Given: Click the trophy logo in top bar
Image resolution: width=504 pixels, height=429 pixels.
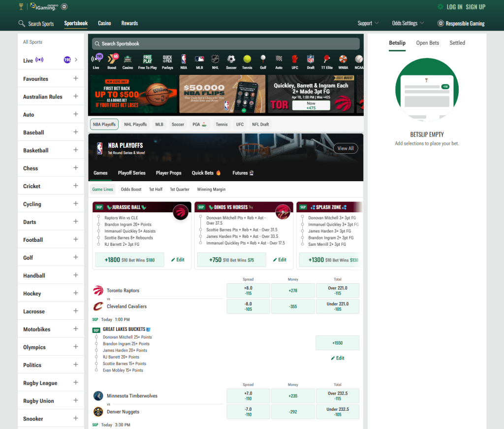Looking at the screenshot, I should point(21,6).
